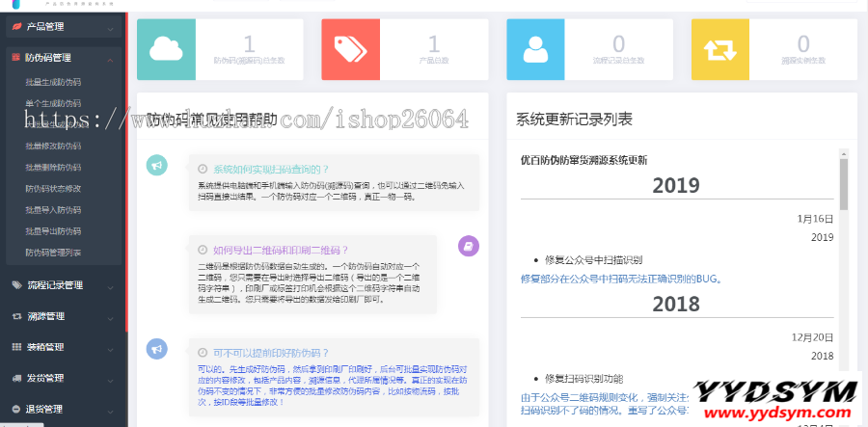The image size is (868, 427).
Task: Collapse the 防伪码管理 sidebar section
Action: 63,58
